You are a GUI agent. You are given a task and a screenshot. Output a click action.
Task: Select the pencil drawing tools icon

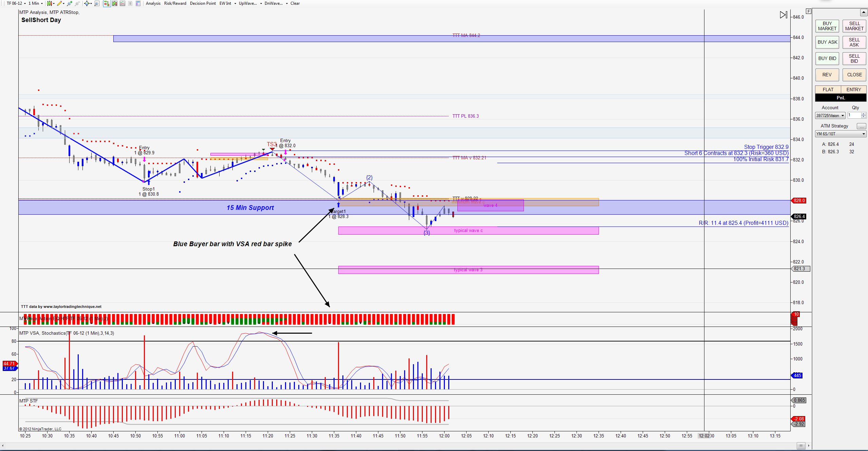60,3
